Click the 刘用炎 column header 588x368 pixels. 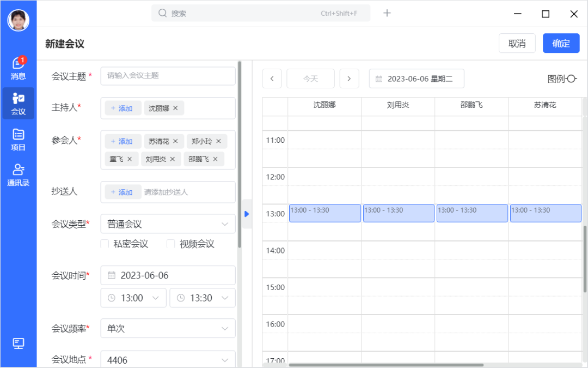tap(398, 105)
